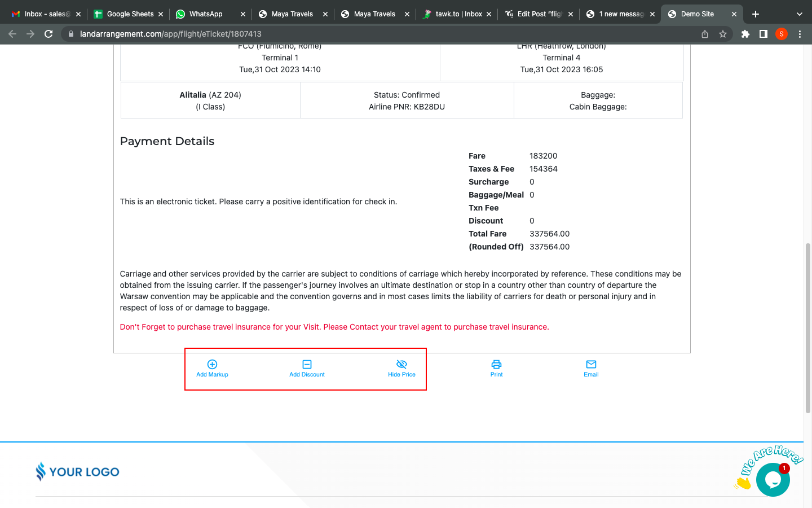The width and height of the screenshot is (812, 508).
Task: Click the page vertical scrollbar
Action: [x=807, y=327]
